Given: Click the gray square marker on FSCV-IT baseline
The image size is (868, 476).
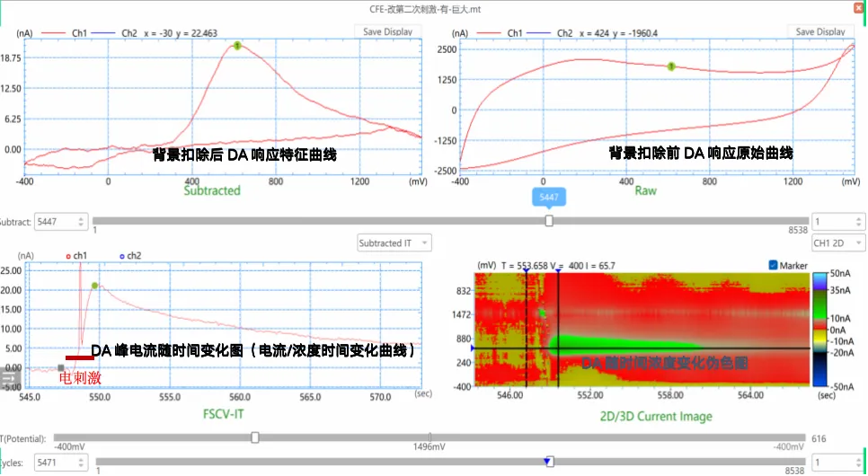Looking at the screenshot, I should click(60, 367).
